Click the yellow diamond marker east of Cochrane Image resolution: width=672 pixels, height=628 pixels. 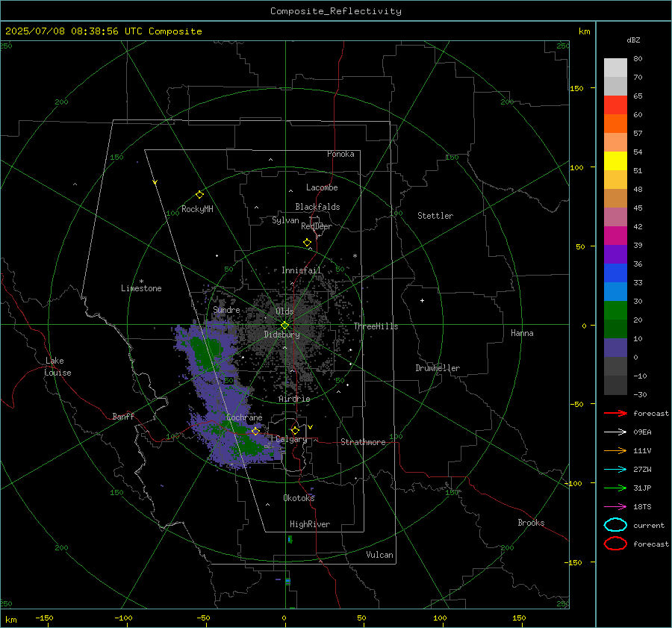tap(255, 431)
